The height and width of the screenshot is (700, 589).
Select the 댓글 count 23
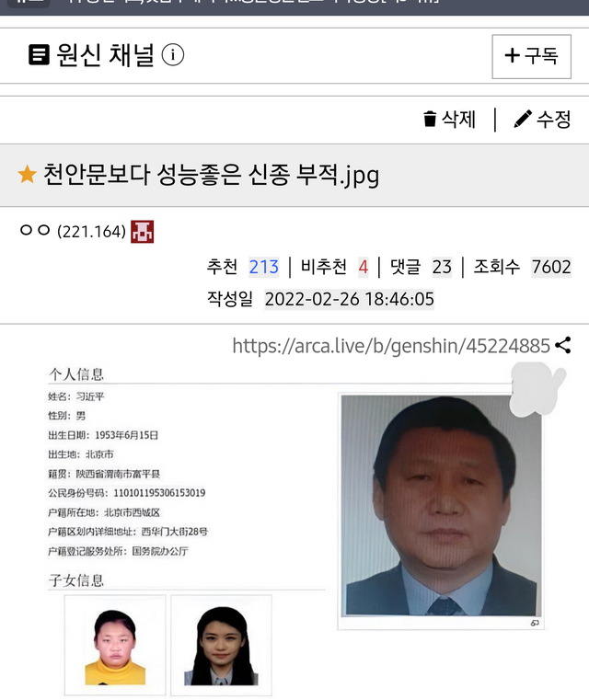(442, 267)
